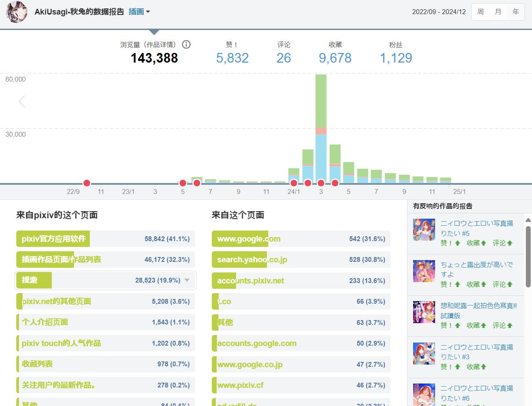Viewport: 532px width, 406px height.
Task: Click the 收藏列表 source row
Action: (x=106, y=364)
